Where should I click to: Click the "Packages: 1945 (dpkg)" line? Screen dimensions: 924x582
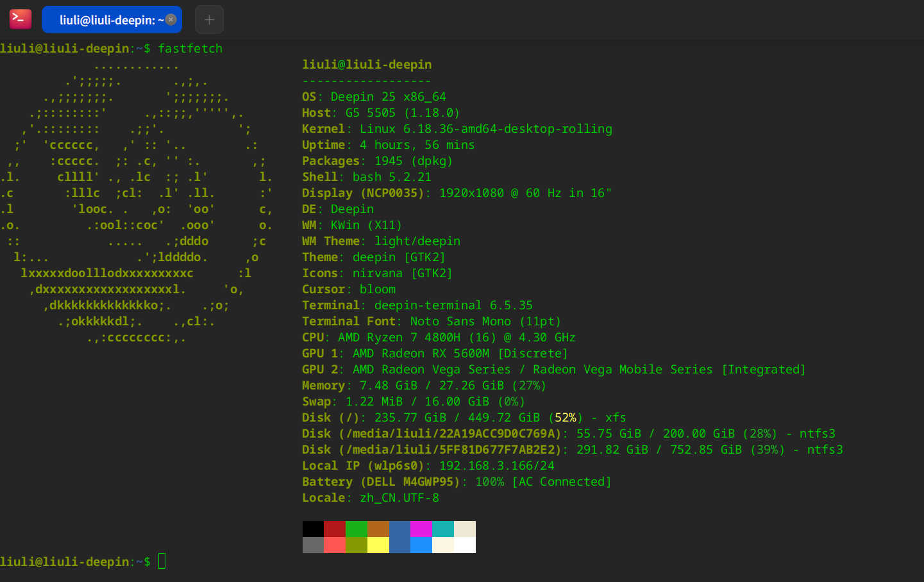click(x=378, y=161)
